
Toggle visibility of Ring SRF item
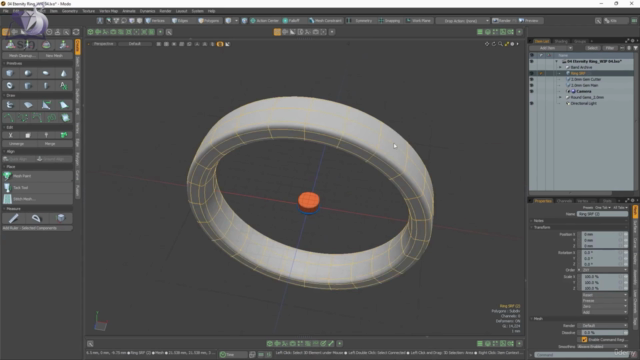pyautogui.click(x=531, y=73)
